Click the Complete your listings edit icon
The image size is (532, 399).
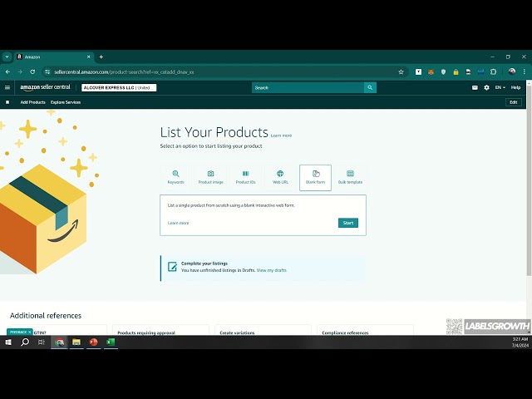click(x=172, y=267)
